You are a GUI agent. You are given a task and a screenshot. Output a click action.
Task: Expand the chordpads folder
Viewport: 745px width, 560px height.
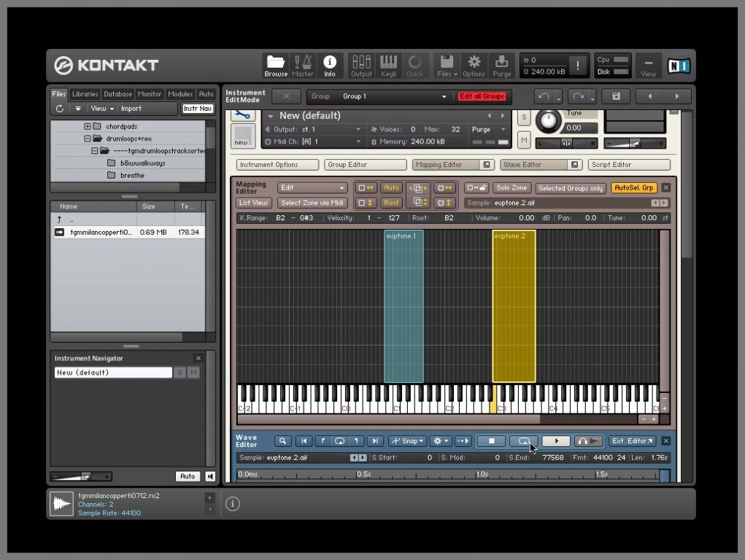88,126
